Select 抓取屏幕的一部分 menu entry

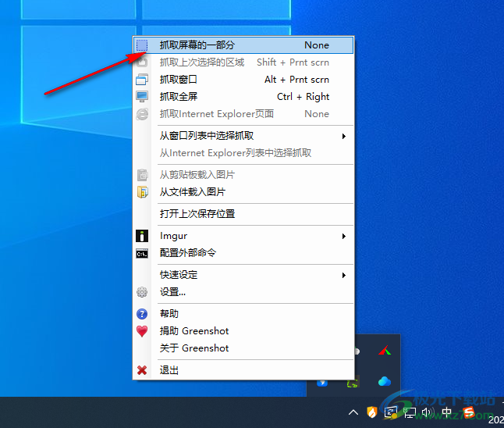point(243,45)
